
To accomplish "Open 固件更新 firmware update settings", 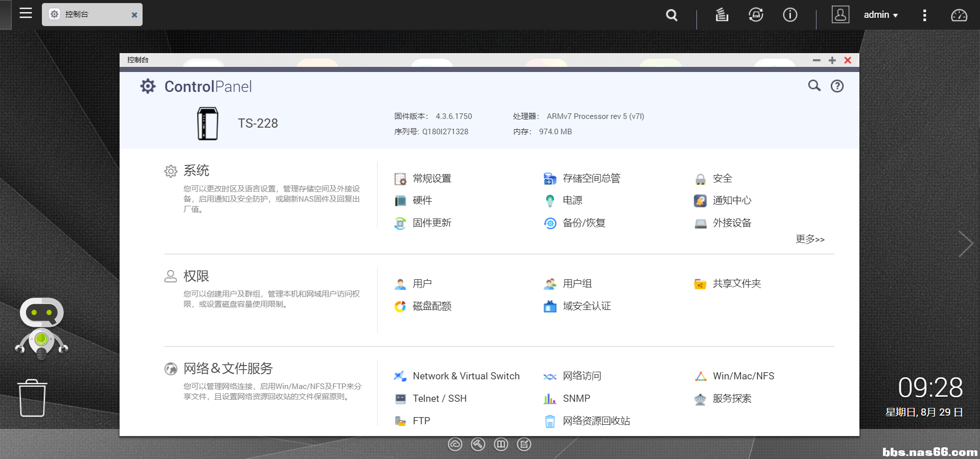I will (431, 223).
